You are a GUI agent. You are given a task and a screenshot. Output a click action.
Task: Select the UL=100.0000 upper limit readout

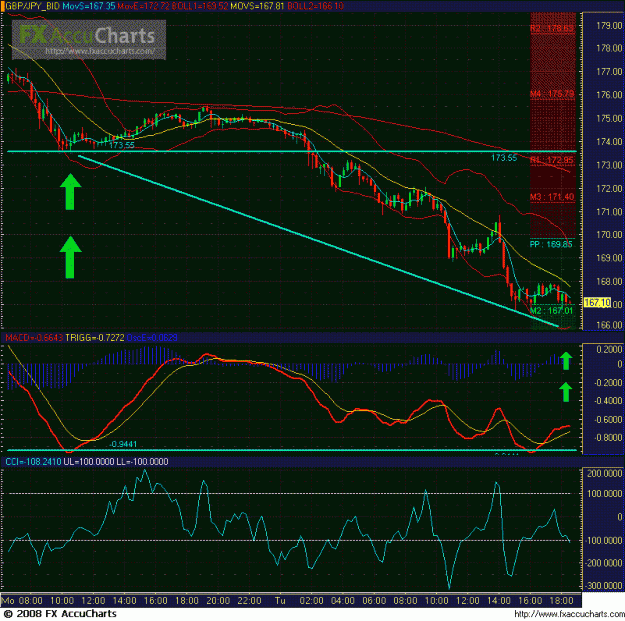(x=88, y=462)
